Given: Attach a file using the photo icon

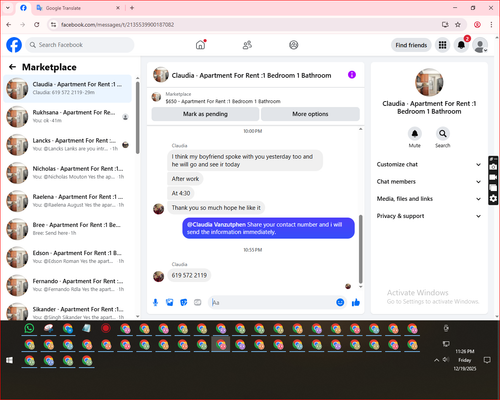Looking at the screenshot, I should [170, 302].
